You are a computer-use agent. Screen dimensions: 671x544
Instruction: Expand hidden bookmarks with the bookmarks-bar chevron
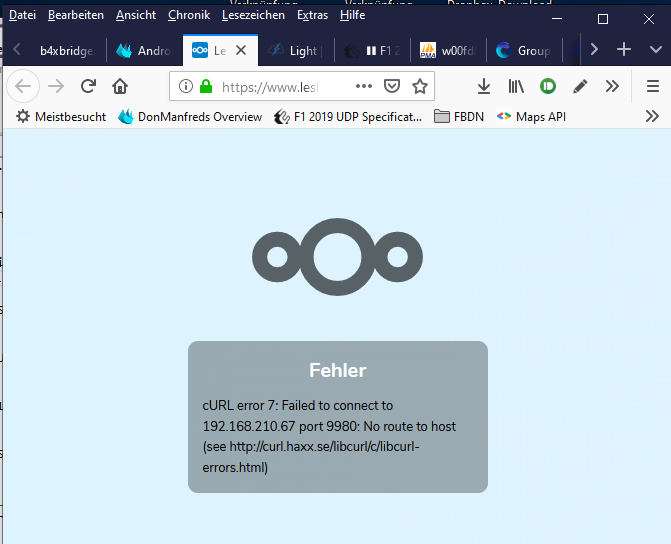tap(652, 117)
